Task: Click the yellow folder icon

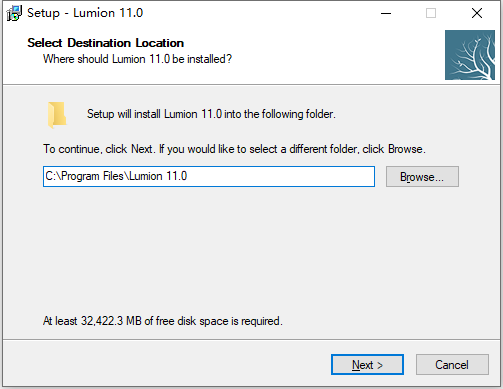Action: pyautogui.click(x=57, y=115)
